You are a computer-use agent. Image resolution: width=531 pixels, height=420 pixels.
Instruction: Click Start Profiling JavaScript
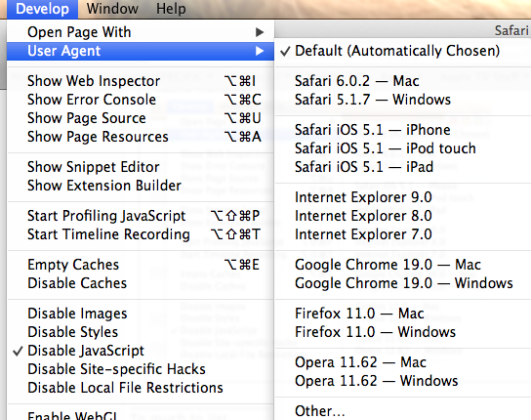[141, 216]
